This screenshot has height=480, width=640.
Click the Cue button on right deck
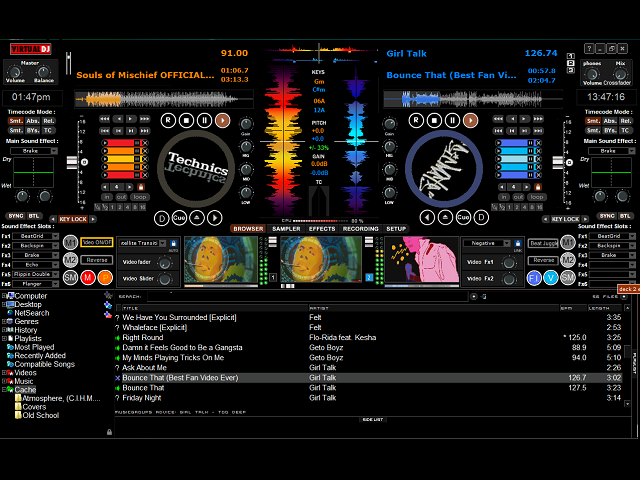(x=463, y=218)
